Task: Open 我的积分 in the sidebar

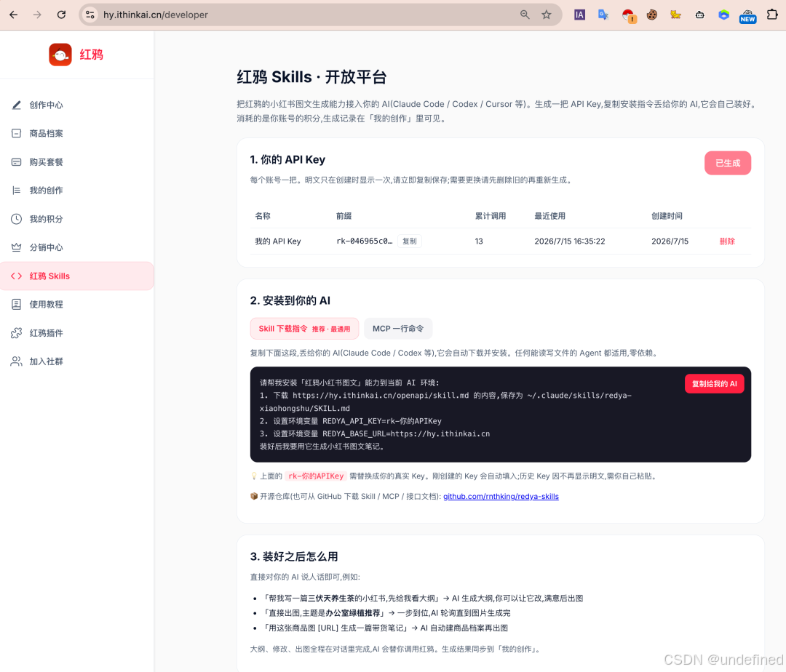Action: [76, 219]
